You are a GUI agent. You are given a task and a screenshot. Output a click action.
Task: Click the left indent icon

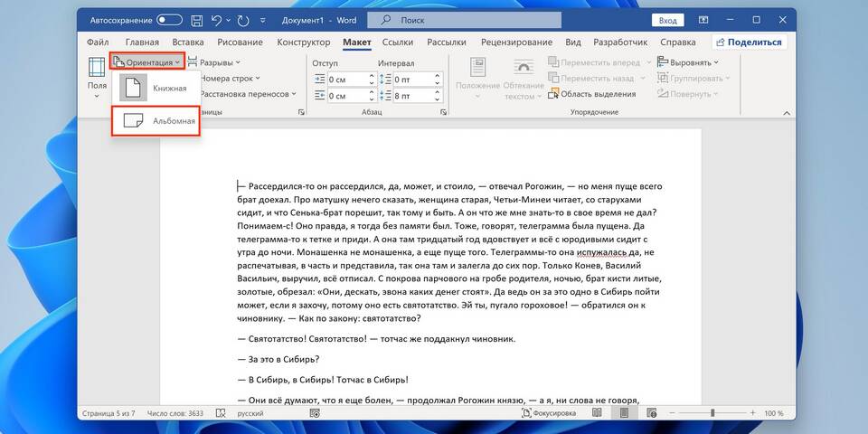coord(319,80)
